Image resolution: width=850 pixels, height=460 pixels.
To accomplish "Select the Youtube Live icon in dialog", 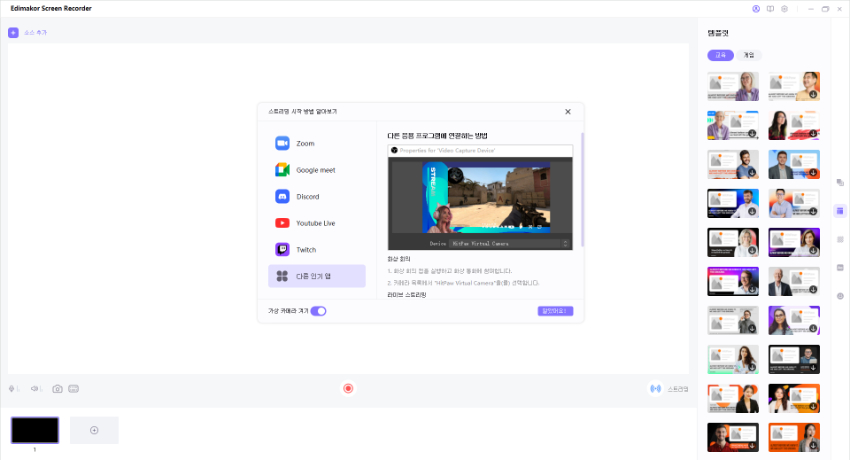I will coord(282,223).
